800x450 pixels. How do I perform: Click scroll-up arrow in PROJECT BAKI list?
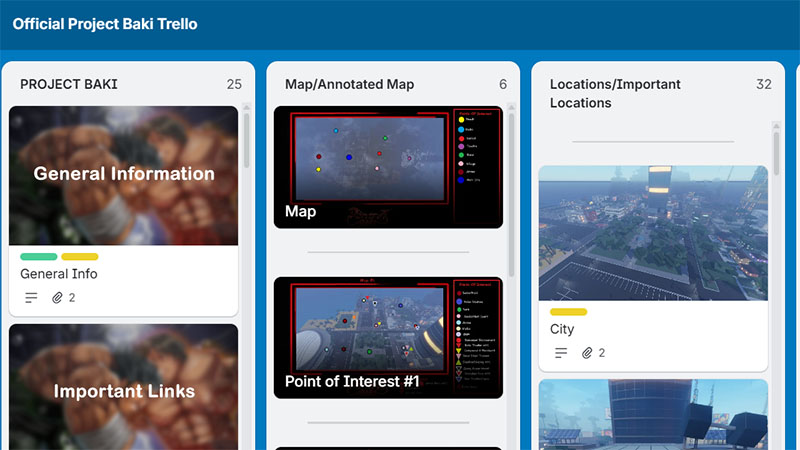pos(246,107)
